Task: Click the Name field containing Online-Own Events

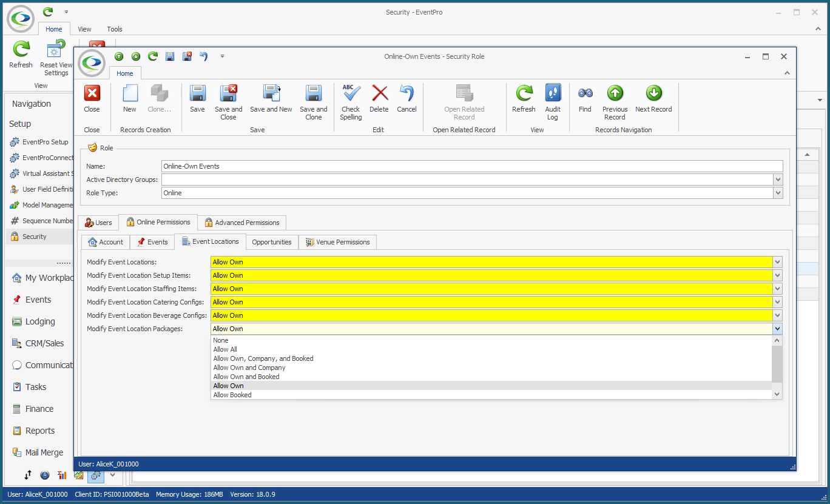Action: click(x=472, y=166)
